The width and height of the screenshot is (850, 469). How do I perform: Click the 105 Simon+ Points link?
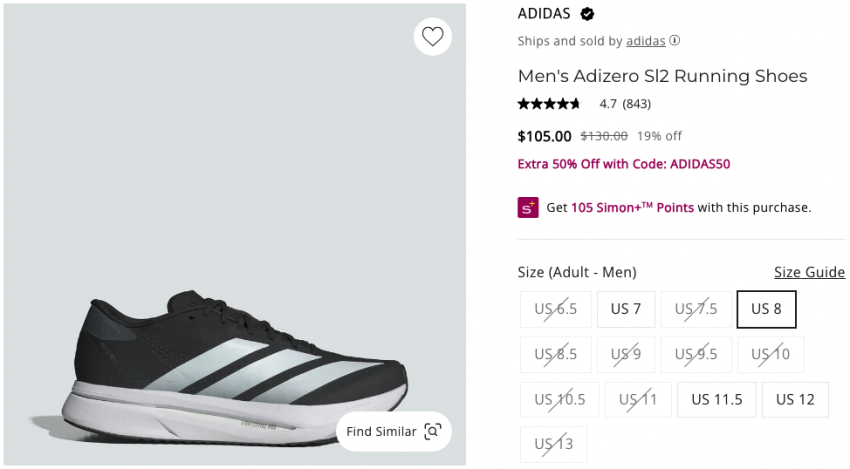(x=632, y=208)
